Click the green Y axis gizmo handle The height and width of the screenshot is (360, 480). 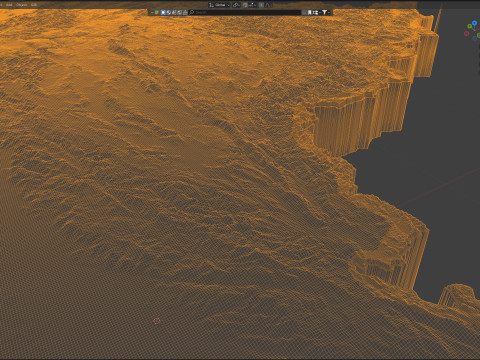tap(470, 26)
